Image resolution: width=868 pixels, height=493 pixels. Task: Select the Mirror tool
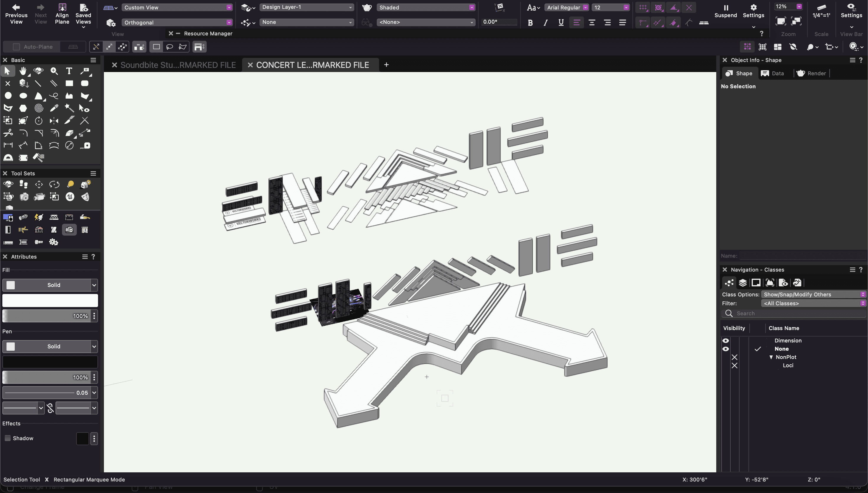(54, 120)
